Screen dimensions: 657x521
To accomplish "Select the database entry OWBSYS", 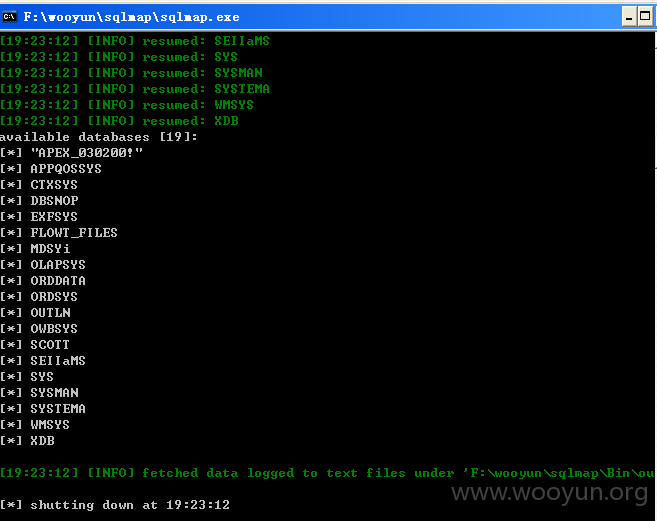I will (39, 329).
